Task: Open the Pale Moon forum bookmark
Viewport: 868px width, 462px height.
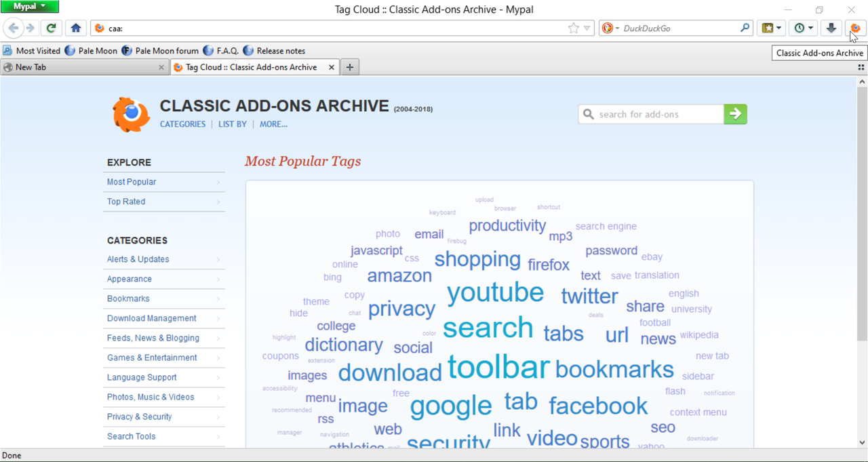Action: [x=160, y=51]
